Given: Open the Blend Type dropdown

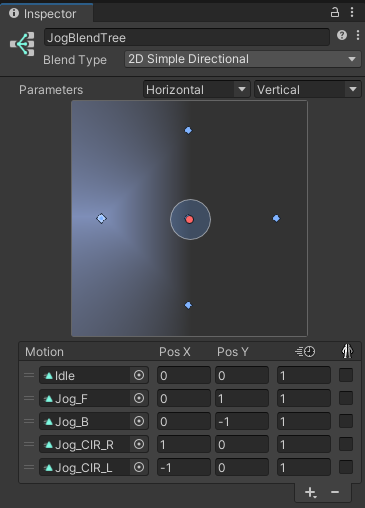Looking at the screenshot, I should [243, 59].
